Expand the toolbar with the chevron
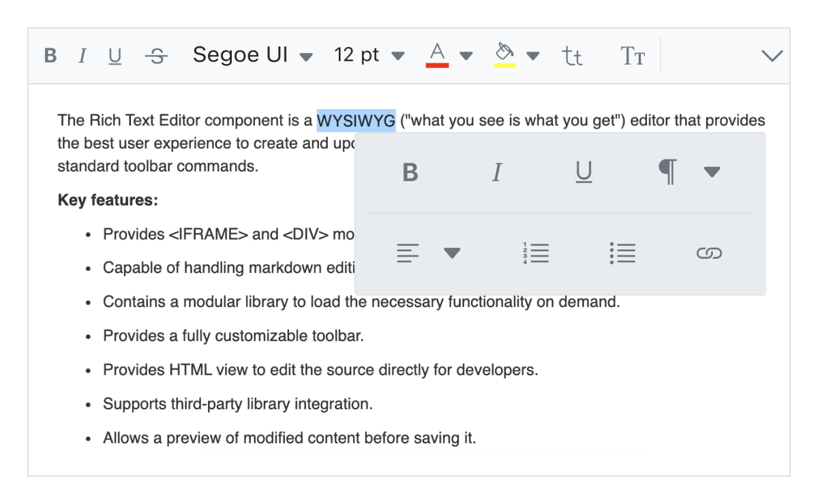 point(772,56)
